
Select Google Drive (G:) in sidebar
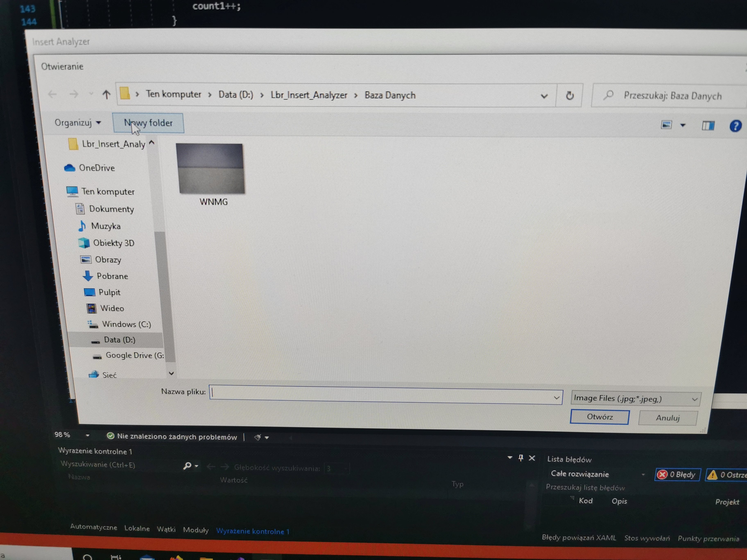pos(128,356)
